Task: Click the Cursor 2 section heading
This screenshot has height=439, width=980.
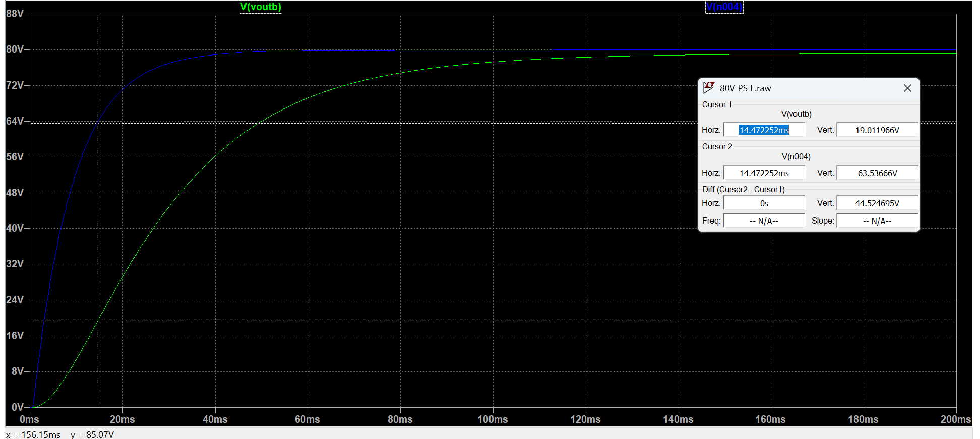Action: [x=717, y=146]
